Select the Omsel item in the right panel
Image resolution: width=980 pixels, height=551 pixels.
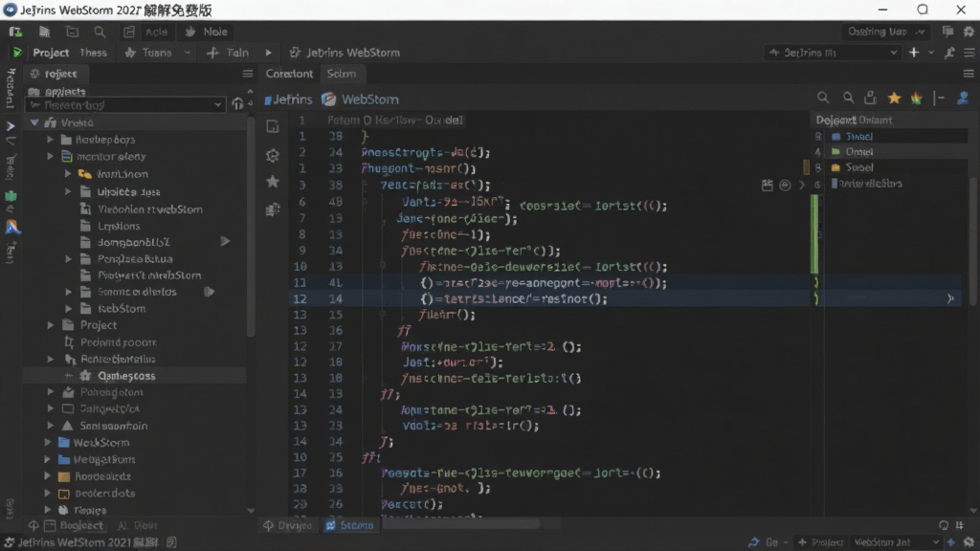coord(858,152)
